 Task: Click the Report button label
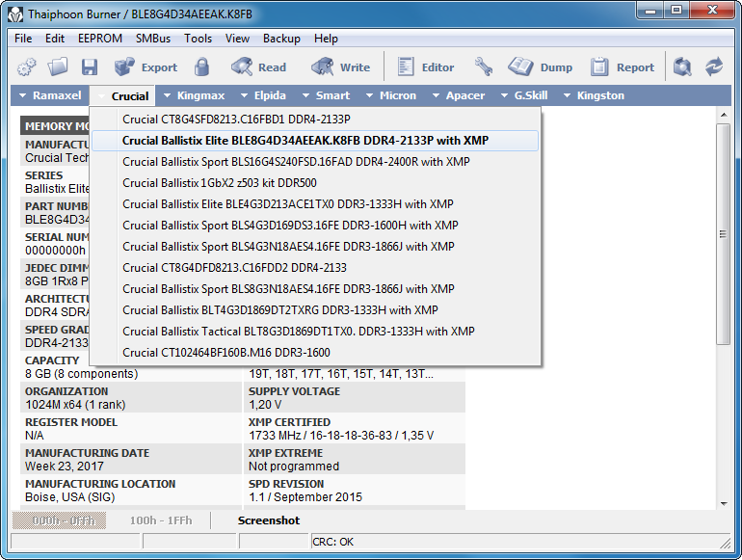coord(636,67)
